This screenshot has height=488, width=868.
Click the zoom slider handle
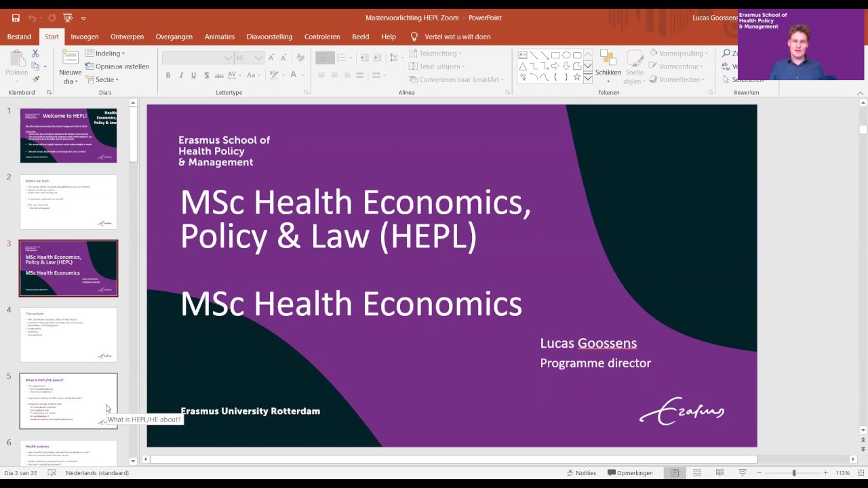coord(794,473)
